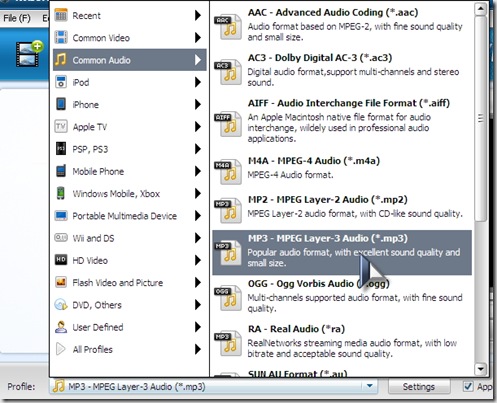Choose MP3 - MPEG Layer-3 Audio format
This screenshot has width=497, height=403.
(x=342, y=252)
